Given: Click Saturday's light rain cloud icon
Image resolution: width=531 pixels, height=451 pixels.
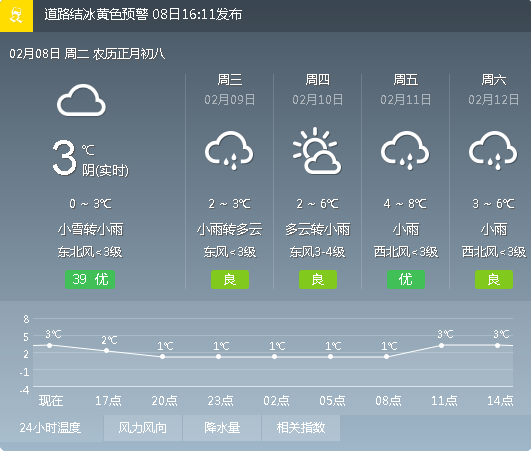Looking at the screenshot, I should [493, 151].
